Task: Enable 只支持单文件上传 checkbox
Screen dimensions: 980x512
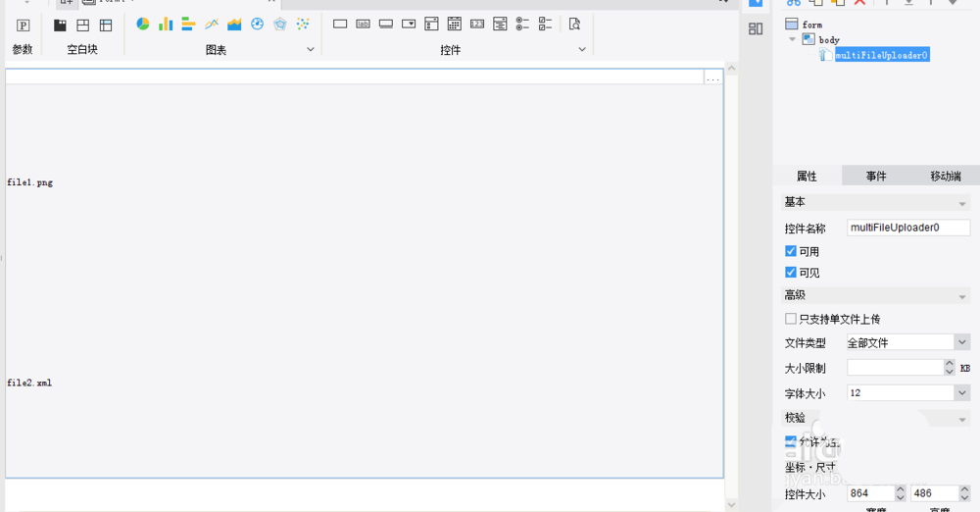Action: [x=791, y=319]
